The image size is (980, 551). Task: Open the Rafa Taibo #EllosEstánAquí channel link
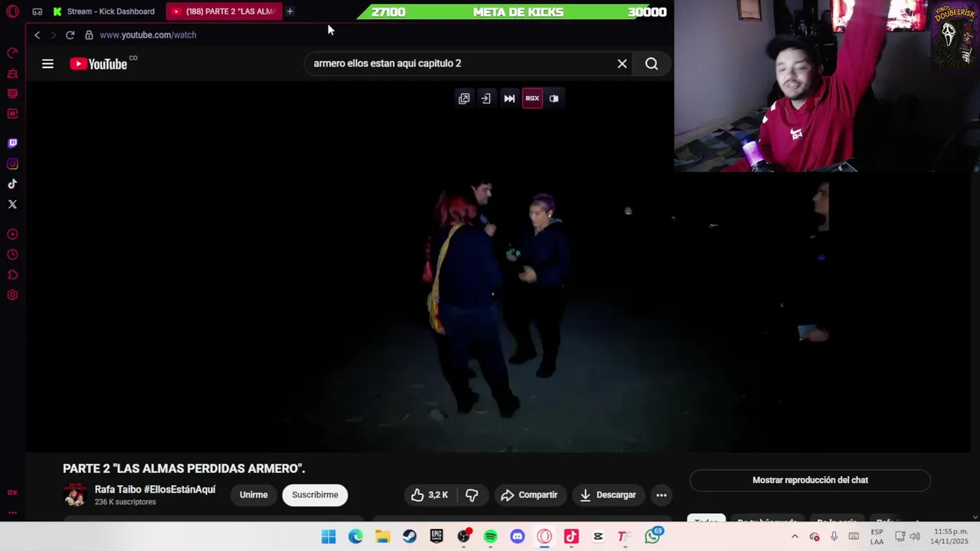point(155,490)
